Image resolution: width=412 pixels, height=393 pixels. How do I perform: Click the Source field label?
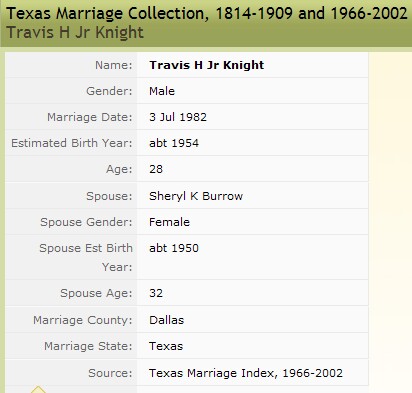click(110, 373)
